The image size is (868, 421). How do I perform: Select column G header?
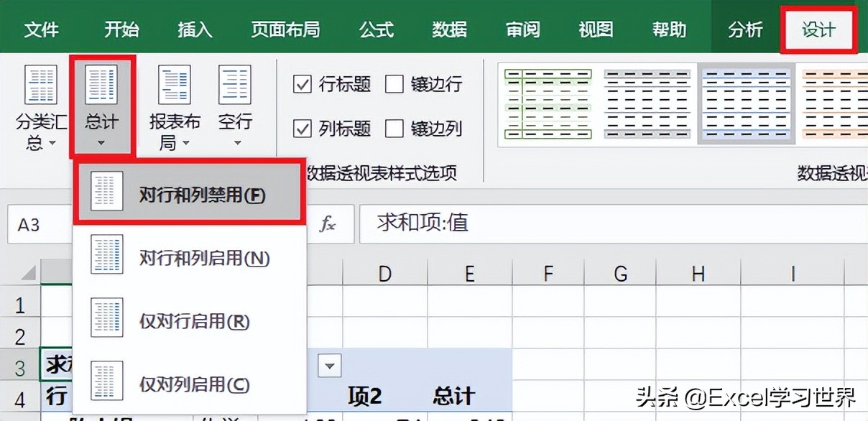620,273
